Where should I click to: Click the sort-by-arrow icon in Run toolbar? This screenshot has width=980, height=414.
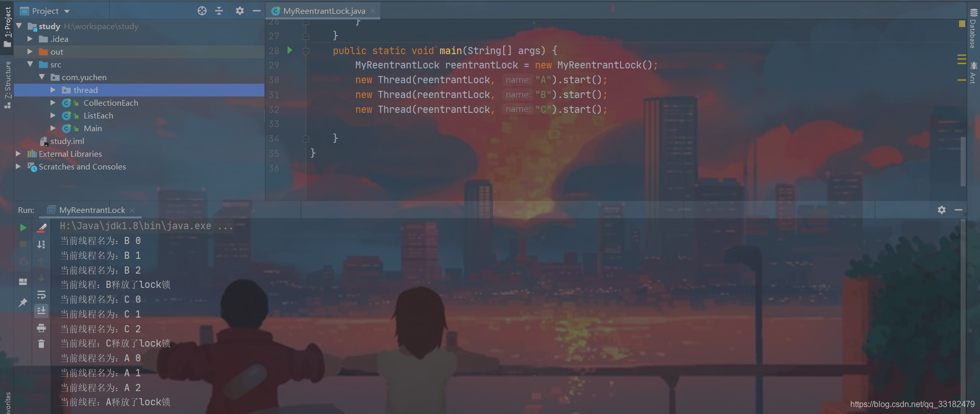42,245
